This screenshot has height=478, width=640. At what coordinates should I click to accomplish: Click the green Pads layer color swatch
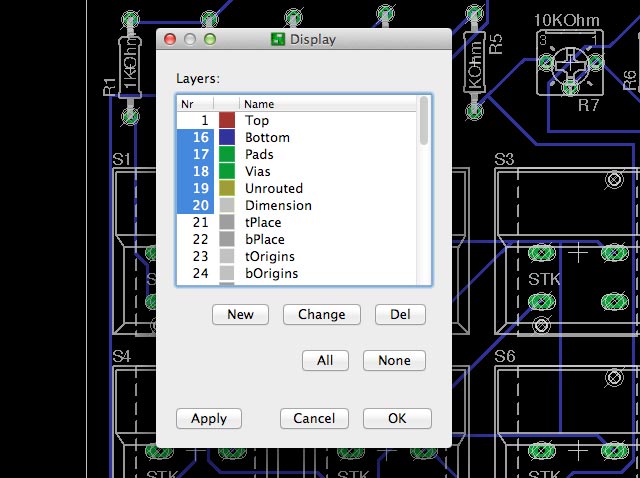(226, 155)
